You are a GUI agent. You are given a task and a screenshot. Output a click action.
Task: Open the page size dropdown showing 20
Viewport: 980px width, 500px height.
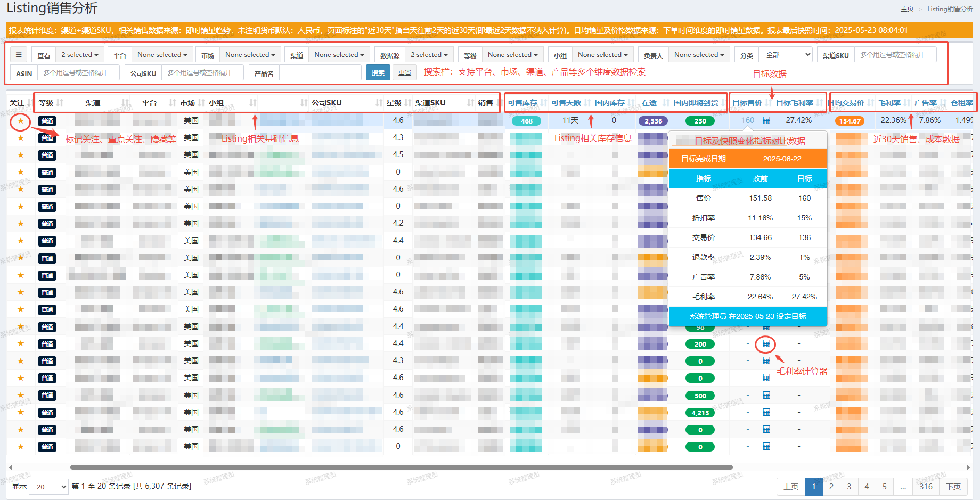[48, 487]
